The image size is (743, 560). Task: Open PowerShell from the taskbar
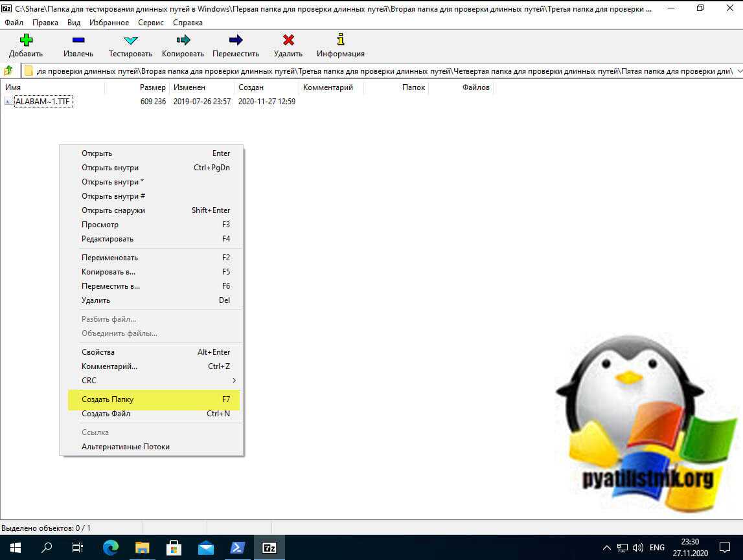click(x=237, y=547)
